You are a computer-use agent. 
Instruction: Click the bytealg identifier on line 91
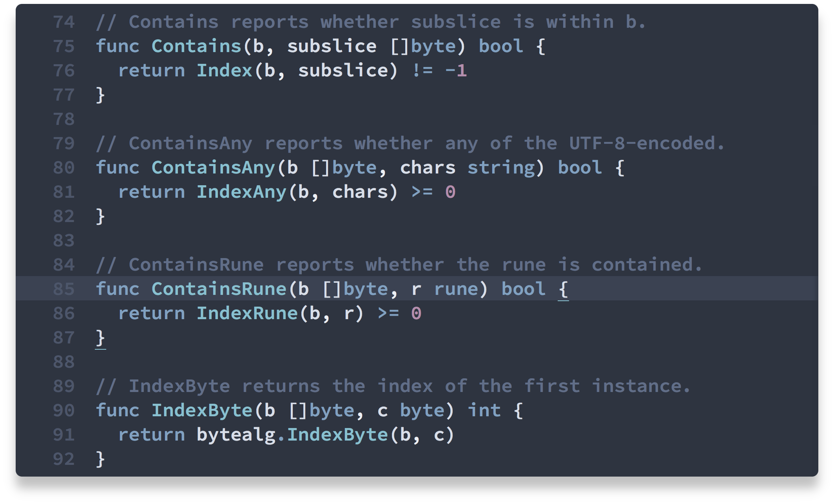pos(236,435)
